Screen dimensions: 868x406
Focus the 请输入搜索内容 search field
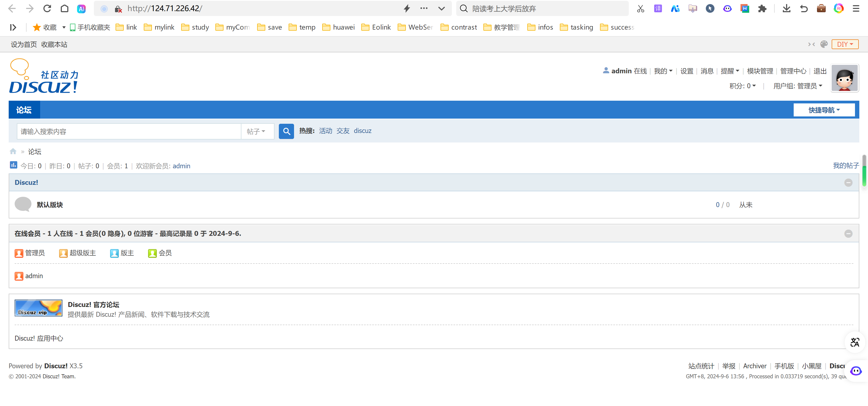[x=129, y=131]
